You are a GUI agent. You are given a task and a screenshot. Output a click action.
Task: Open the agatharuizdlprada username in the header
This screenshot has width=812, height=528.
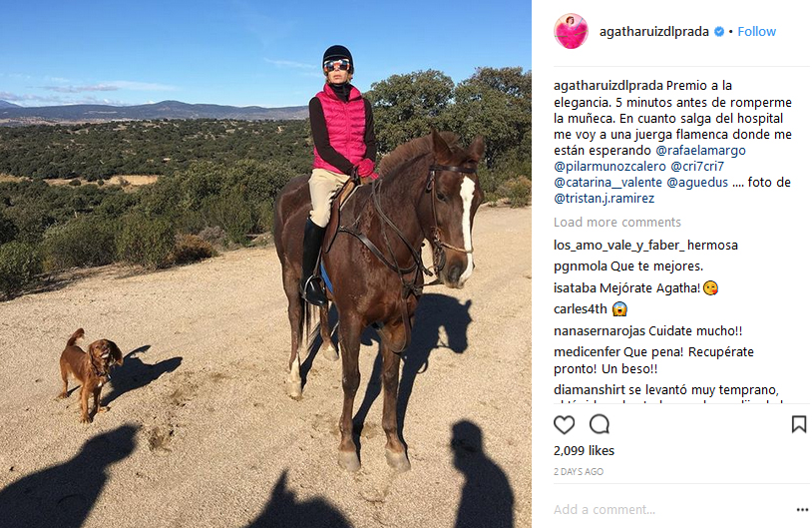(x=654, y=32)
